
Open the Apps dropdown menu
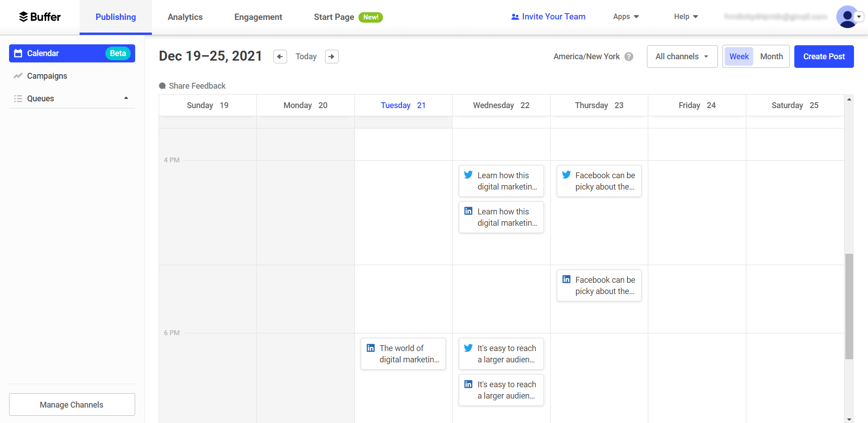point(626,17)
